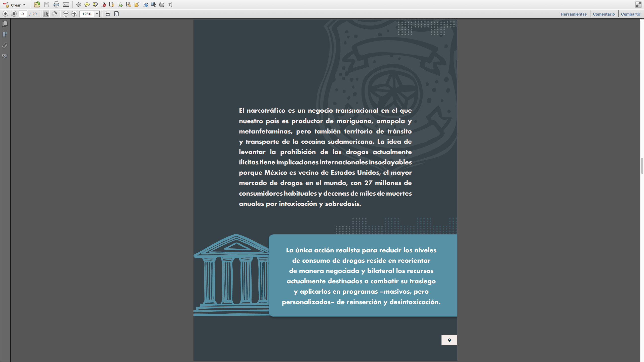Open the Herramientas panel
This screenshot has height=362, width=644.
(573, 14)
